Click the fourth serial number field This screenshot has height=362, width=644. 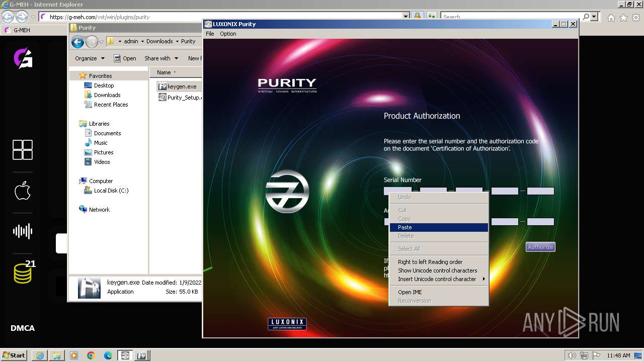(x=505, y=191)
